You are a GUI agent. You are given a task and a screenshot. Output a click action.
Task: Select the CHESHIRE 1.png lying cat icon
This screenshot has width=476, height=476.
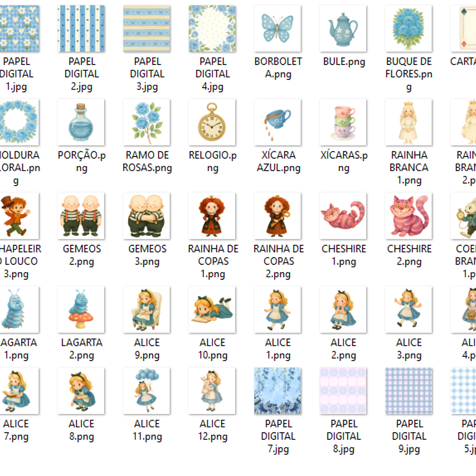pos(343,216)
